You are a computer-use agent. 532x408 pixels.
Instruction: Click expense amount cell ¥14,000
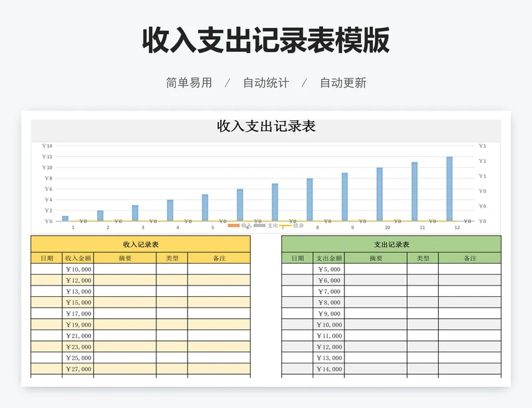pyautogui.click(x=329, y=369)
